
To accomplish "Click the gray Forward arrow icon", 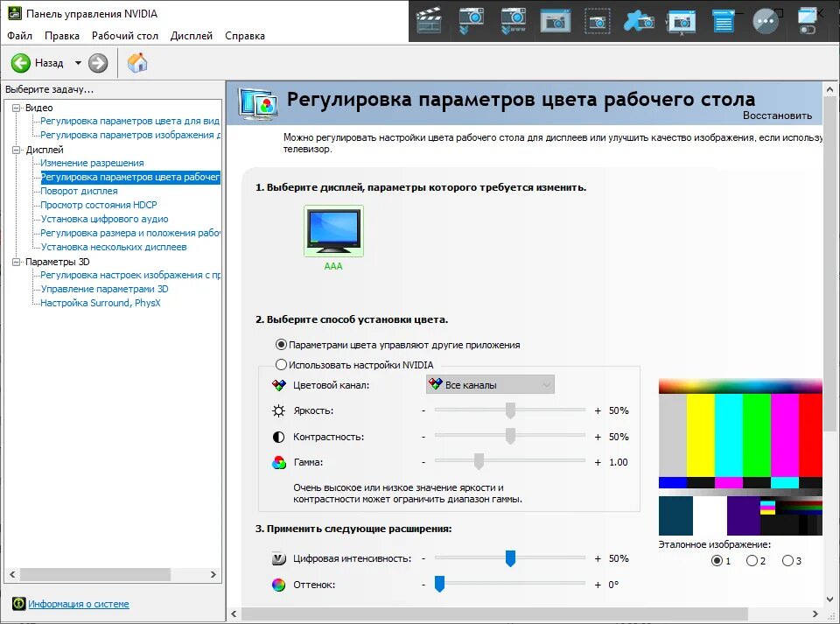I will point(98,63).
